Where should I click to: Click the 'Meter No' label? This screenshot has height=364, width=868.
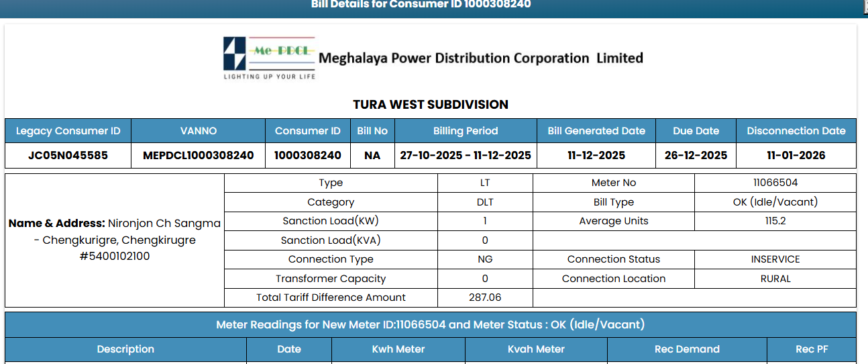(614, 183)
